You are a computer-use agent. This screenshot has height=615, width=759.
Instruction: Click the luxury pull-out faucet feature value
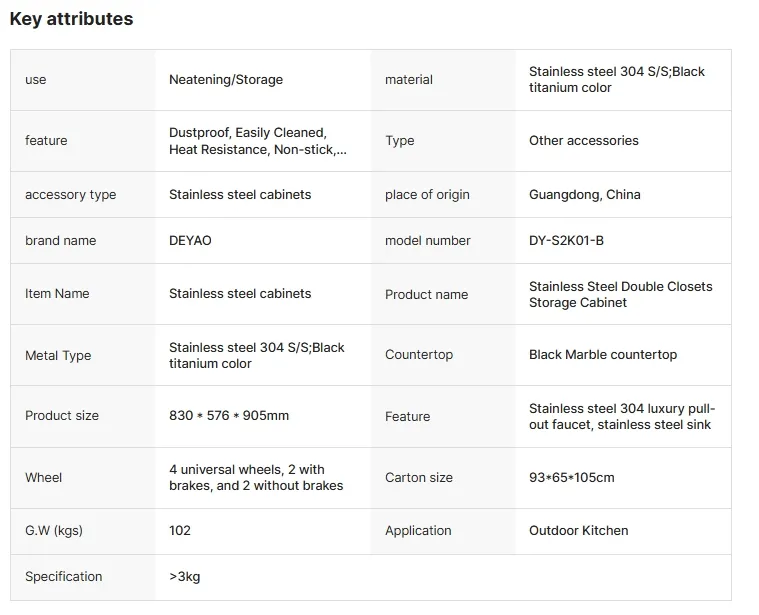[x=622, y=417]
